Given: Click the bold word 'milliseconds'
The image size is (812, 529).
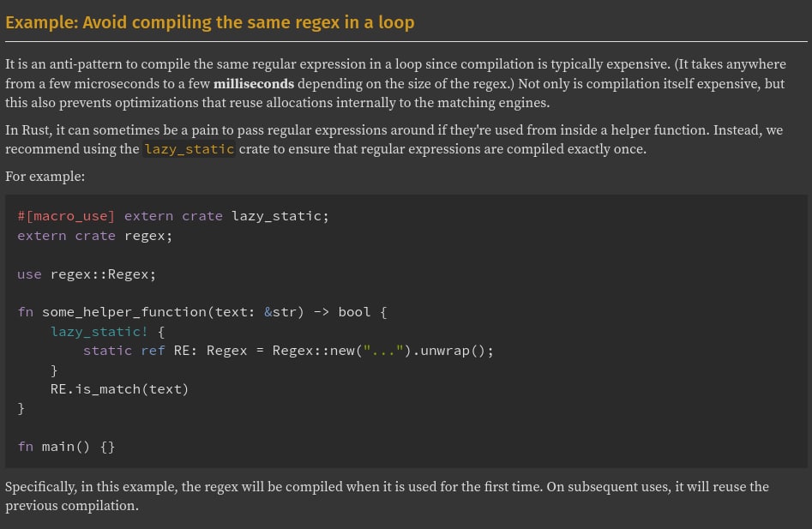Looking at the screenshot, I should (x=254, y=84).
